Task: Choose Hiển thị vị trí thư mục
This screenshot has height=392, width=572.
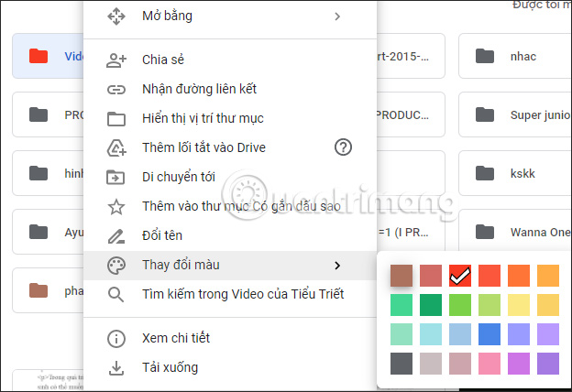Action: click(x=215, y=118)
